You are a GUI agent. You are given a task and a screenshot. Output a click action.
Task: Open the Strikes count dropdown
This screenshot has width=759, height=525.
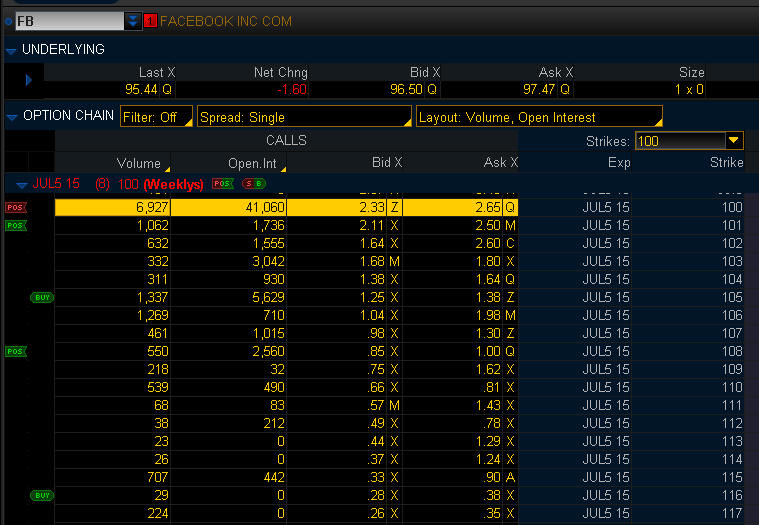734,141
